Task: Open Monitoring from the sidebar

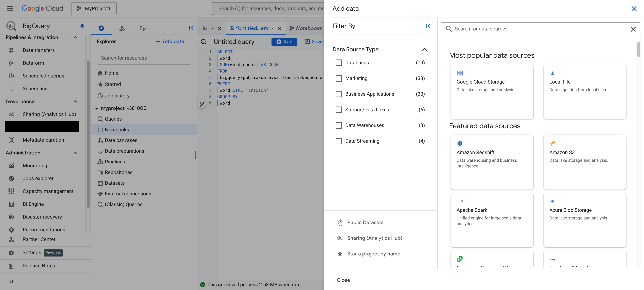Action: click(35, 165)
